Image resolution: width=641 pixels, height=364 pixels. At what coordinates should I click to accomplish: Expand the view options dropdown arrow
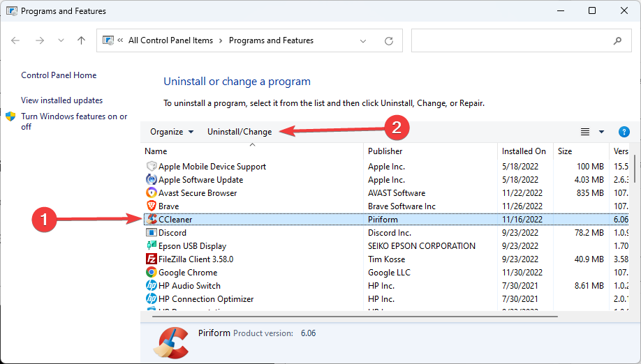601,132
